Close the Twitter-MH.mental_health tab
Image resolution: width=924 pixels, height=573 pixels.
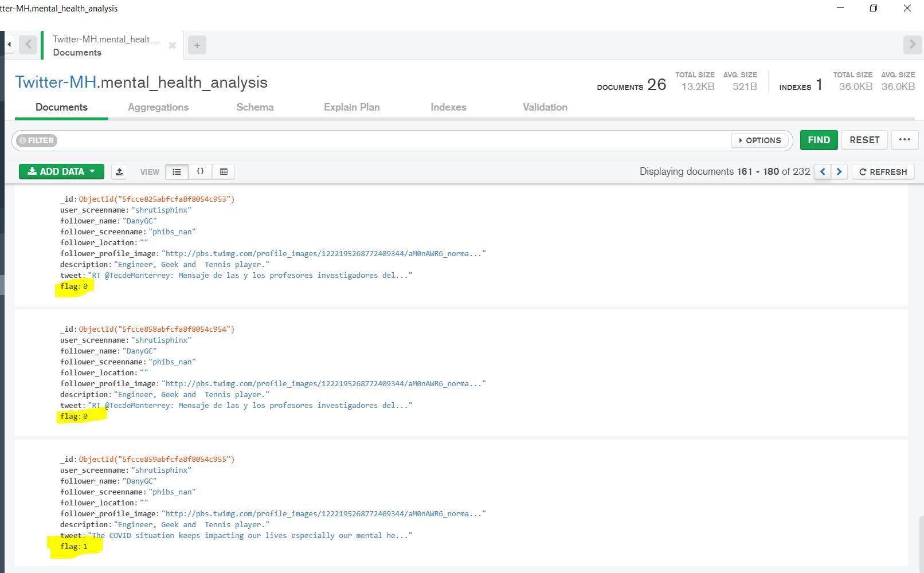(x=172, y=45)
